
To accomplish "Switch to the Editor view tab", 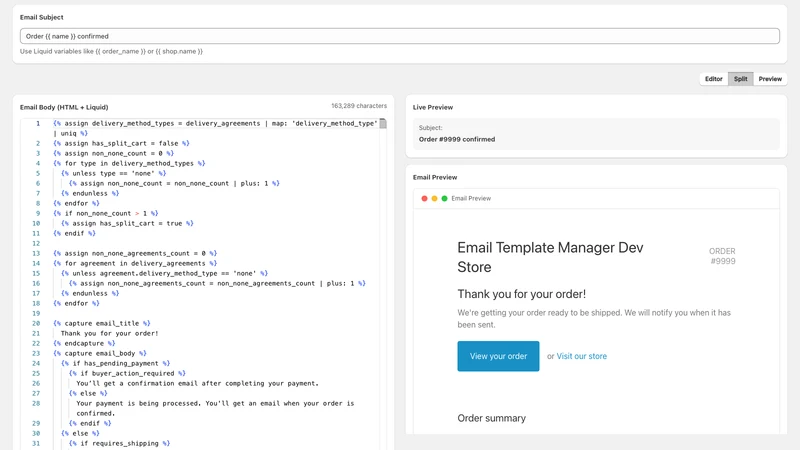I will pos(713,79).
